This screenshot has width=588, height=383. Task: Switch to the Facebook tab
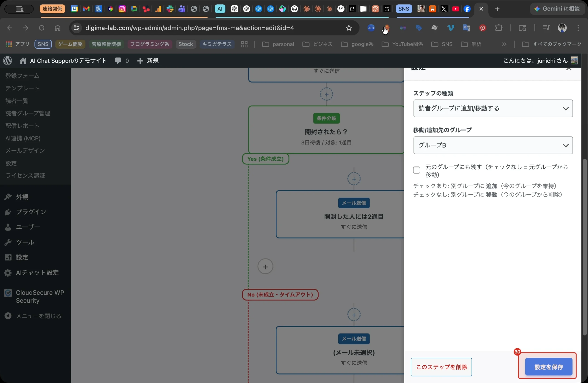pos(467,9)
